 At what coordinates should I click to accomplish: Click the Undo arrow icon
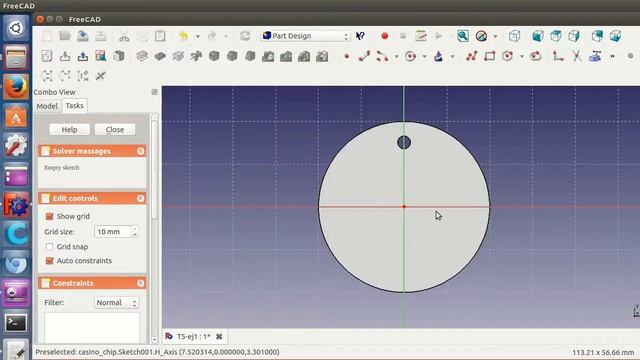point(183,36)
